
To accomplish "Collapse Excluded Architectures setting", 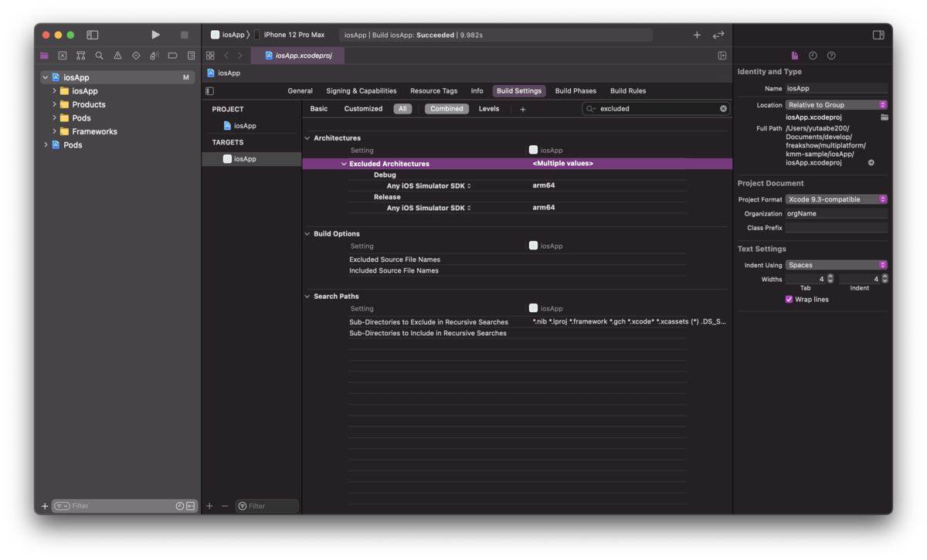I will tap(344, 164).
